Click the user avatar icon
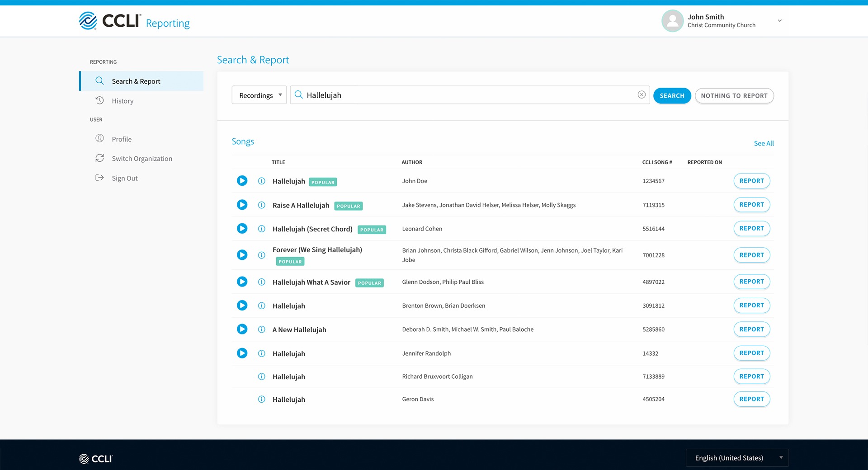The width and height of the screenshot is (868, 470). pyautogui.click(x=672, y=21)
